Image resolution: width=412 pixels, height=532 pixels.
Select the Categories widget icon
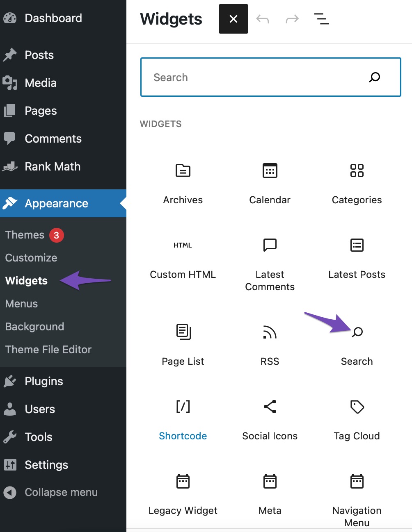click(357, 171)
